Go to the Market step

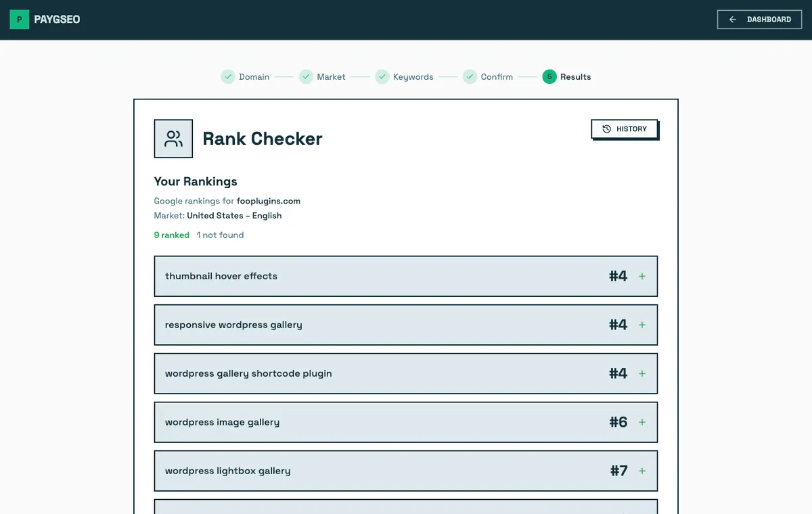(x=332, y=77)
